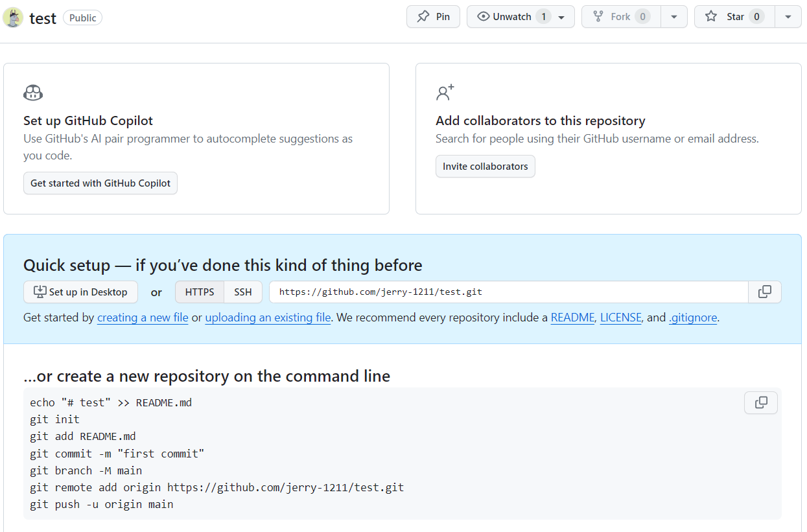Click Invite collaborators button

(485, 167)
